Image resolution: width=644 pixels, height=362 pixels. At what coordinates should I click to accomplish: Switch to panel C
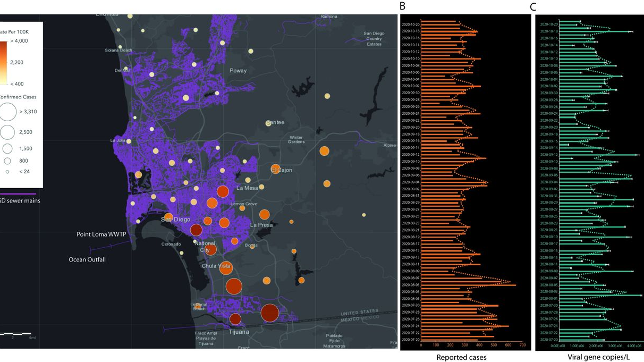(532, 6)
